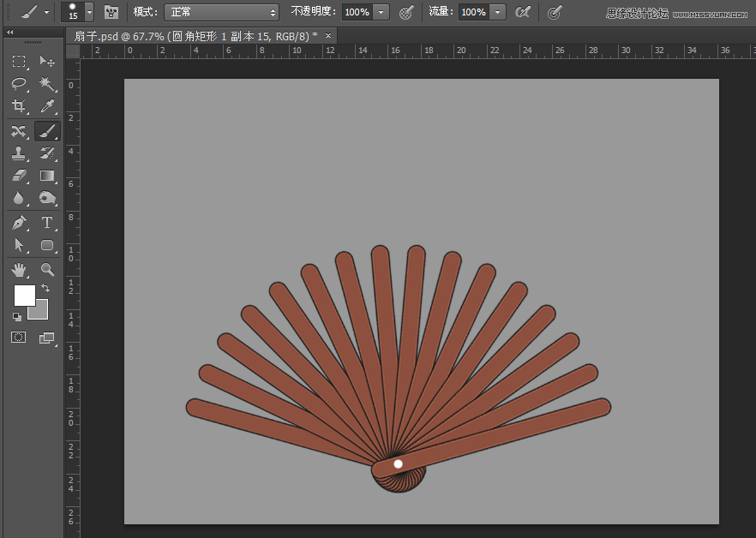The image size is (756, 538).
Task: Open the brush preset picker arrow
Action: point(89,13)
